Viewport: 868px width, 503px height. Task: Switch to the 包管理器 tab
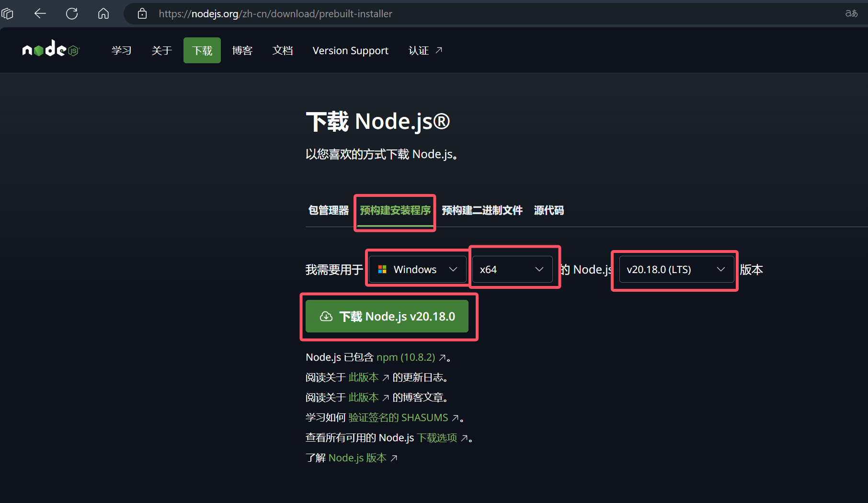coord(329,210)
